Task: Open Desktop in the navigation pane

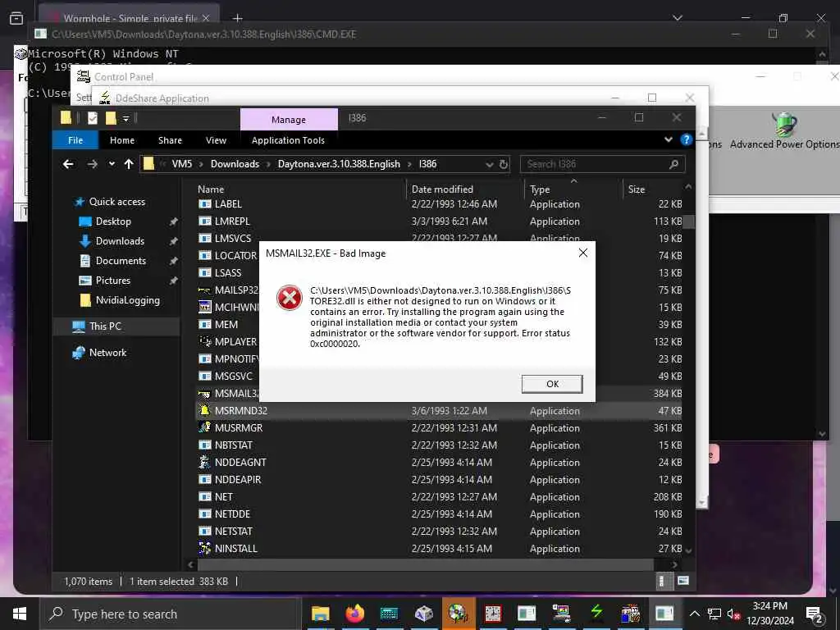Action: (x=113, y=221)
